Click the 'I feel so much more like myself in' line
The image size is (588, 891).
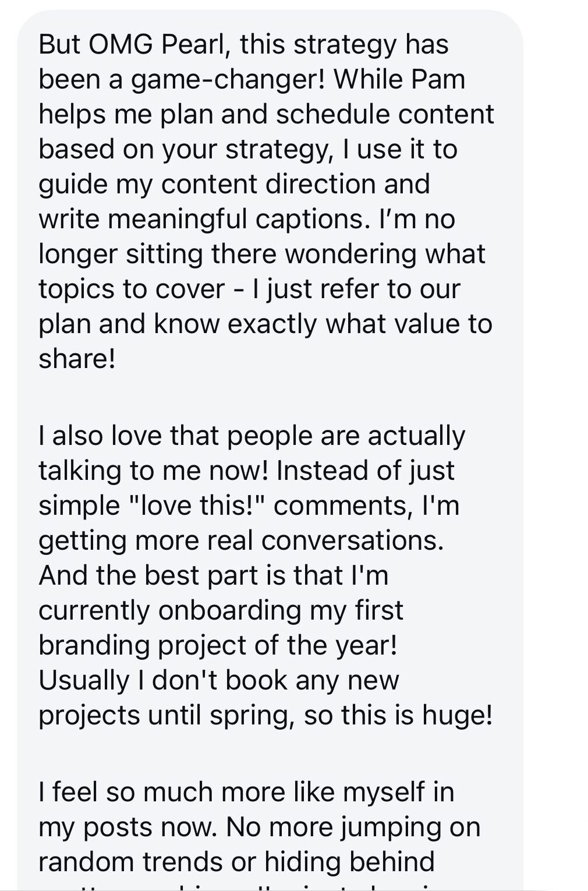point(246,792)
